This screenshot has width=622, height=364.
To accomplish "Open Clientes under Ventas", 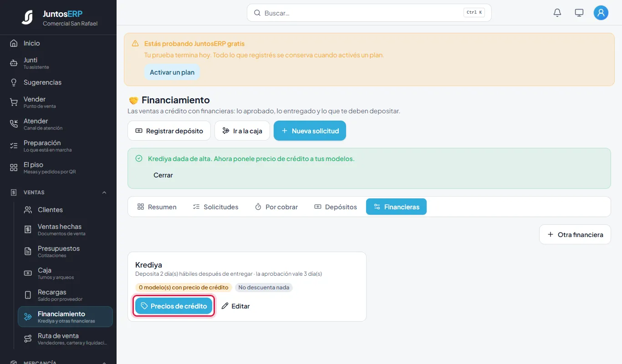I will (65, 210).
